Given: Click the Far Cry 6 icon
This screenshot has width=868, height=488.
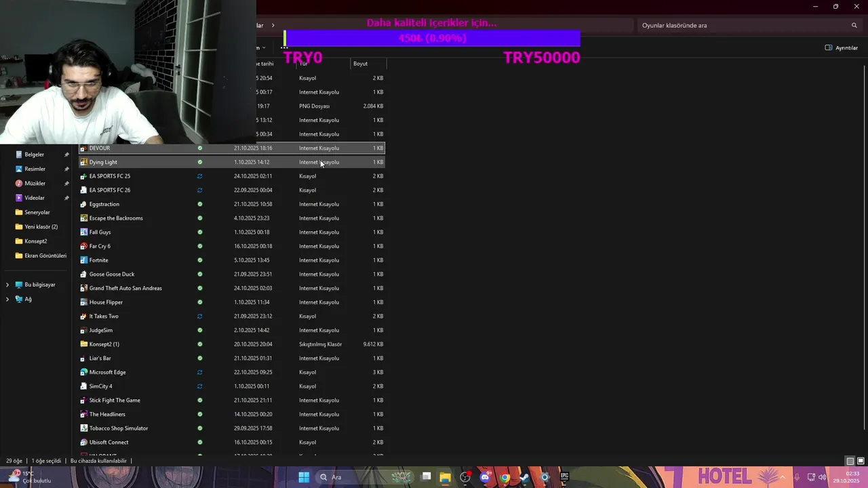Looking at the screenshot, I should (84, 246).
